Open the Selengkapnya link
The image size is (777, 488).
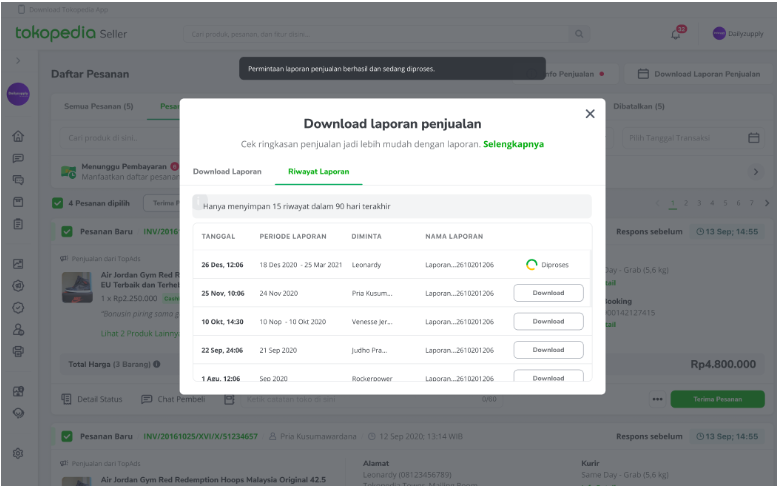click(513, 144)
